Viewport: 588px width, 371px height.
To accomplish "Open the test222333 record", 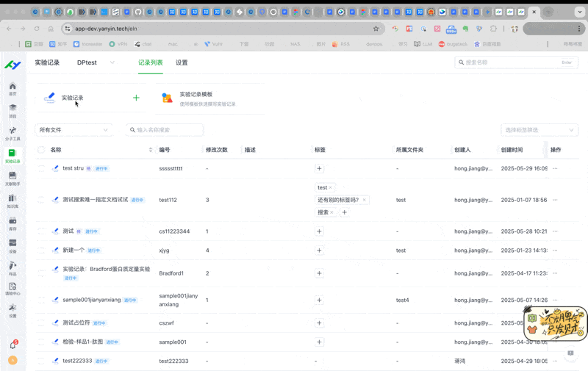I will (77, 361).
